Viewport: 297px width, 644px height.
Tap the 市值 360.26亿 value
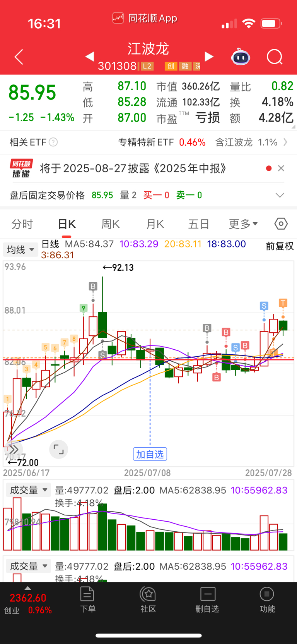click(x=201, y=86)
